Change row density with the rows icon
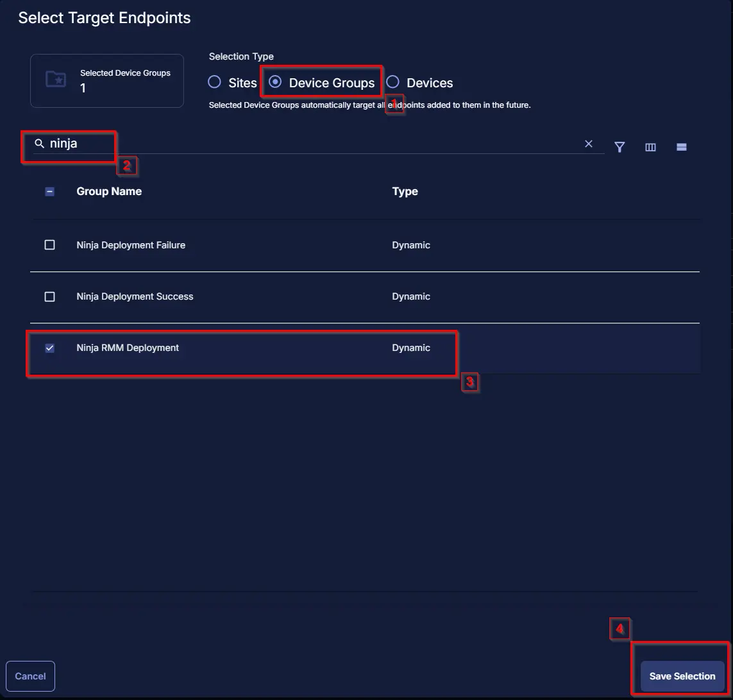The width and height of the screenshot is (733, 700). [x=682, y=148]
